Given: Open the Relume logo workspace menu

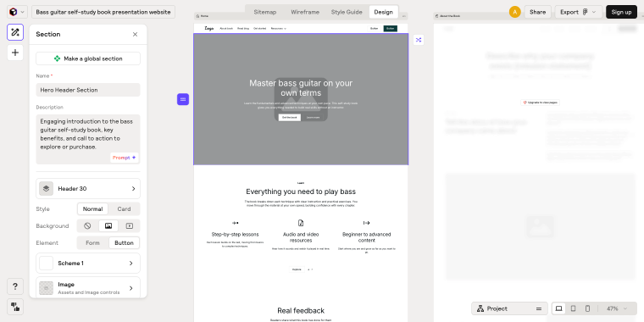Looking at the screenshot, I should pyautogui.click(x=17, y=12).
